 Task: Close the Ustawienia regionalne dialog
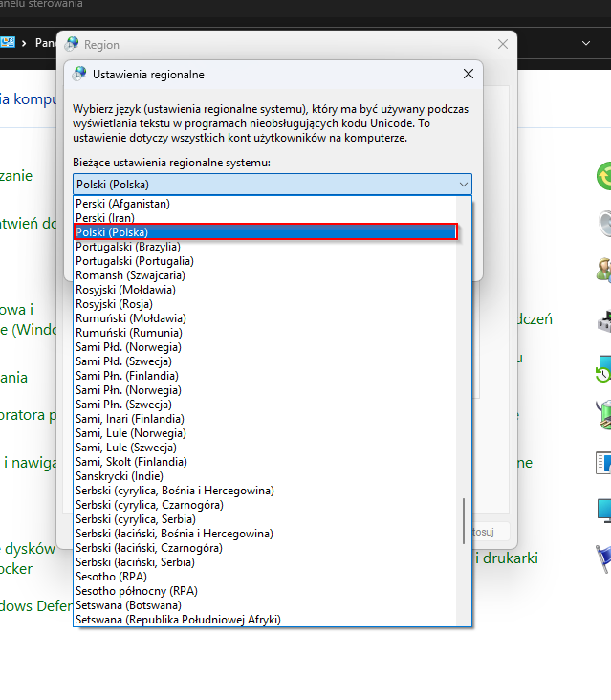tap(468, 74)
